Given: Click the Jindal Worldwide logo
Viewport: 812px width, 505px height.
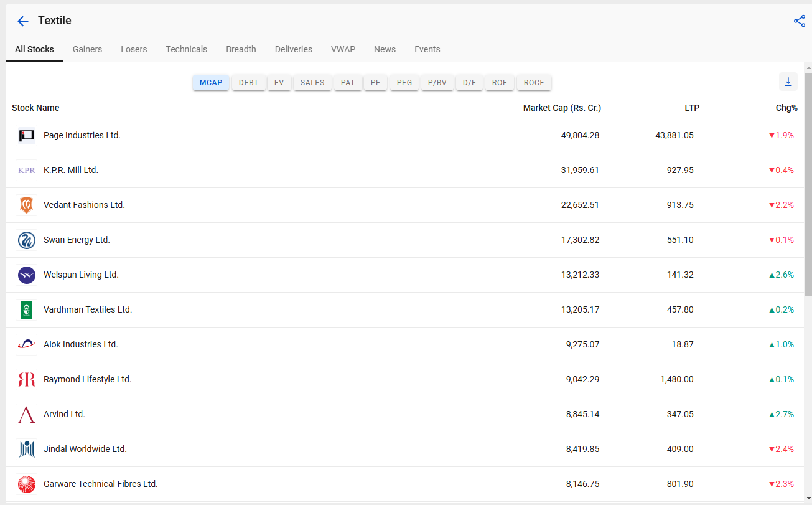Looking at the screenshot, I should pos(26,449).
